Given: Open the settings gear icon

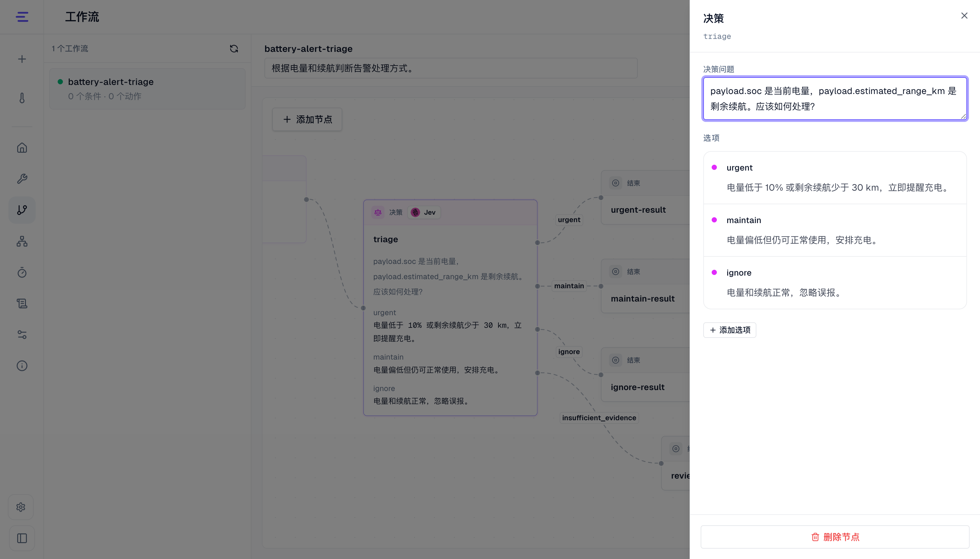Looking at the screenshot, I should [21, 507].
